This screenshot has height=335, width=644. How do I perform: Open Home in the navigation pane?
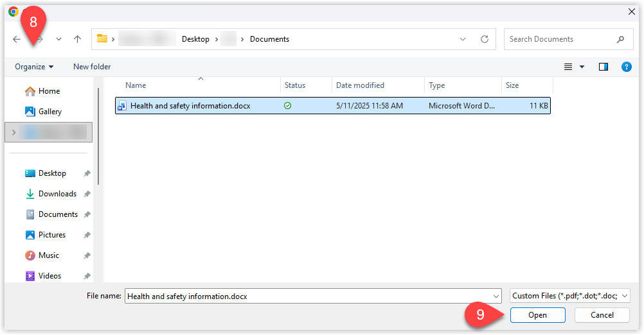[x=42, y=91]
